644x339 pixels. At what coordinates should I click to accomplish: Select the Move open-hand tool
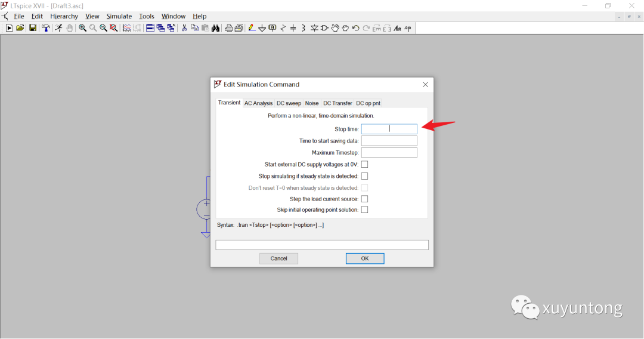(x=335, y=28)
